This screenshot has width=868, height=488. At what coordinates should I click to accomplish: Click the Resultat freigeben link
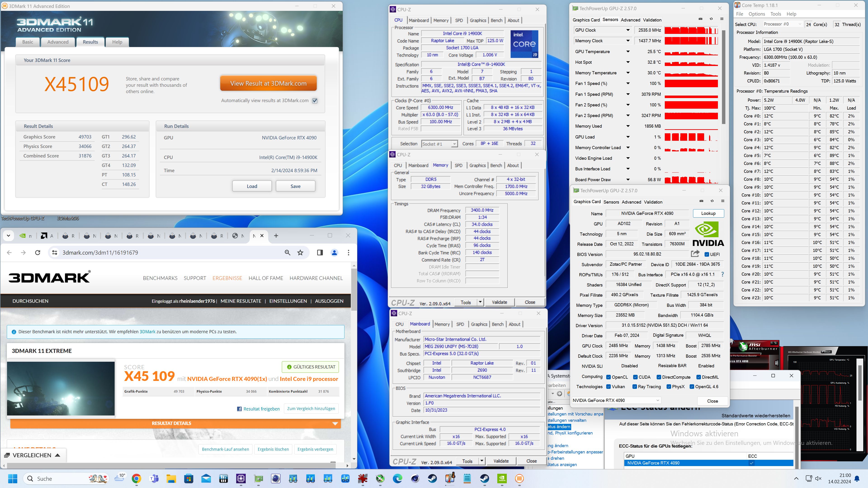(x=258, y=409)
